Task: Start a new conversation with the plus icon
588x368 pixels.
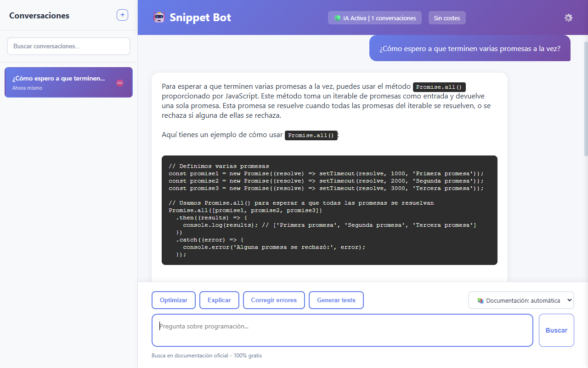Action: (x=122, y=15)
